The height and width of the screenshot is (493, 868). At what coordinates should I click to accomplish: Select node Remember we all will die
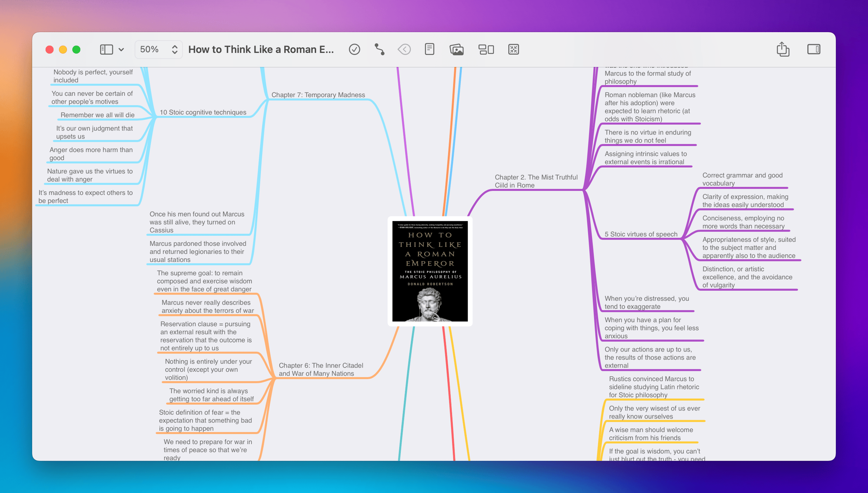97,115
